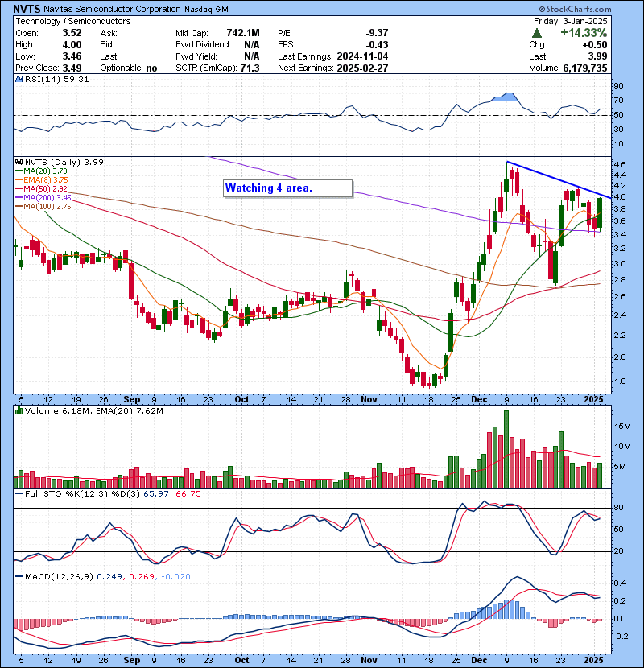Viewport: 644px width, 668px height.
Task: Click the MA(200) 3.45 legend entry
Action: [x=43, y=198]
